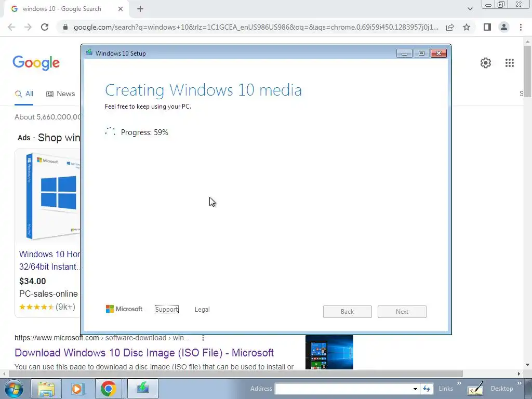Click the Chrome forward arrow
The image size is (532, 399).
(x=28, y=27)
